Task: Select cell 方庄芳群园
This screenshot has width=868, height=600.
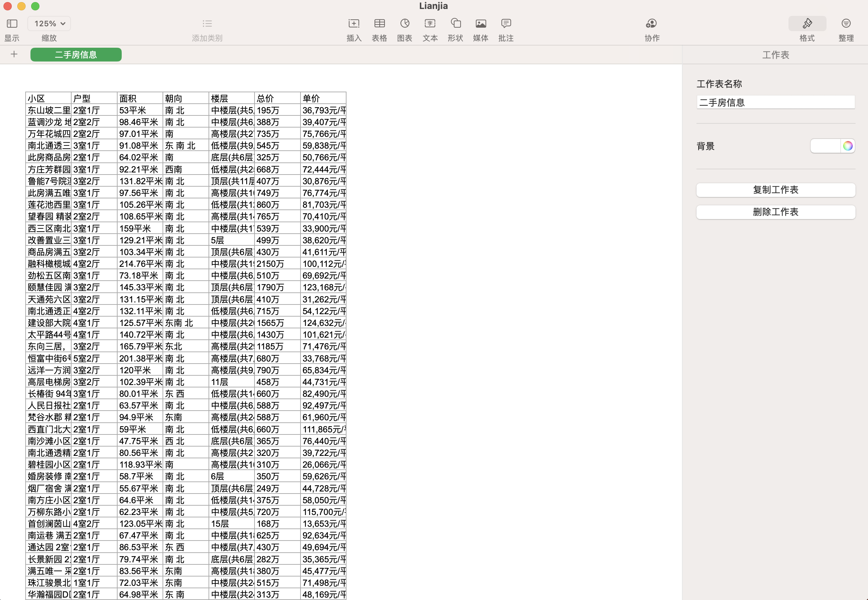Action: point(48,169)
